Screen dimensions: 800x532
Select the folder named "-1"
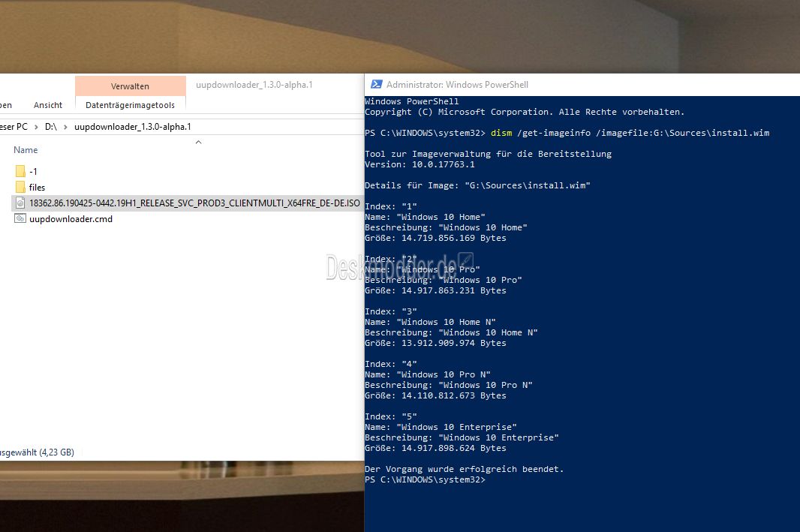[33, 171]
